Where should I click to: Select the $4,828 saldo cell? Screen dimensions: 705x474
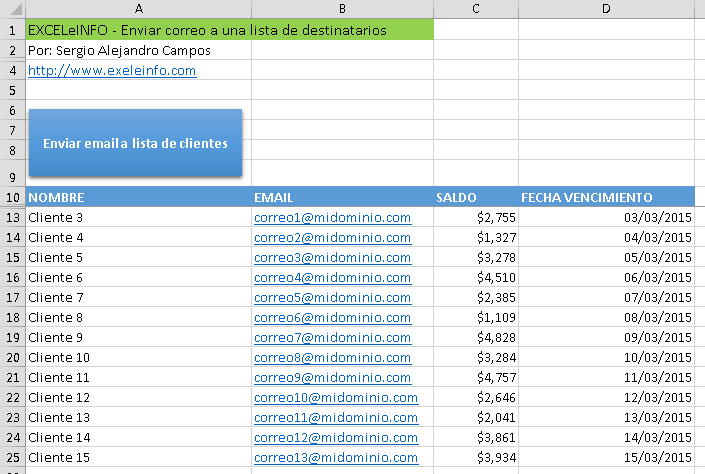click(x=476, y=337)
